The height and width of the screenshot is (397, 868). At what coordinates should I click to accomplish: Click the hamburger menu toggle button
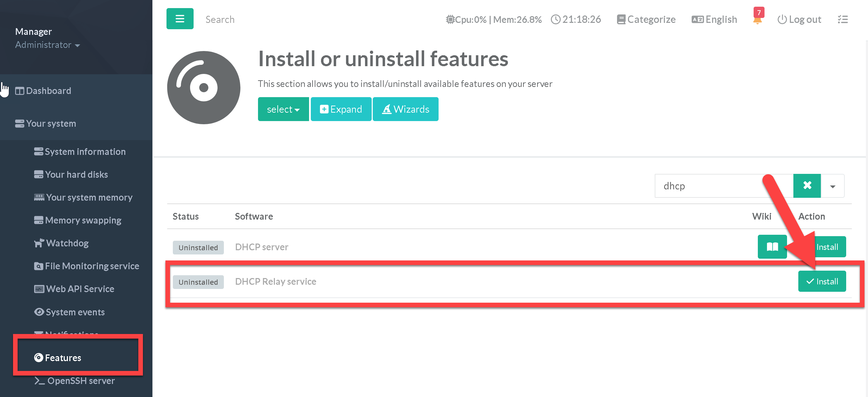click(180, 19)
